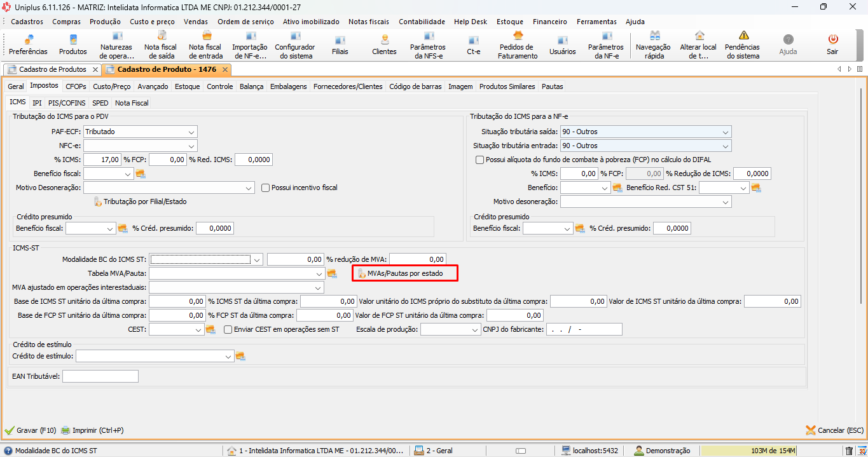Switch to the CFOPs tab
The width and height of the screenshot is (868, 457).
tap(76, 86)
